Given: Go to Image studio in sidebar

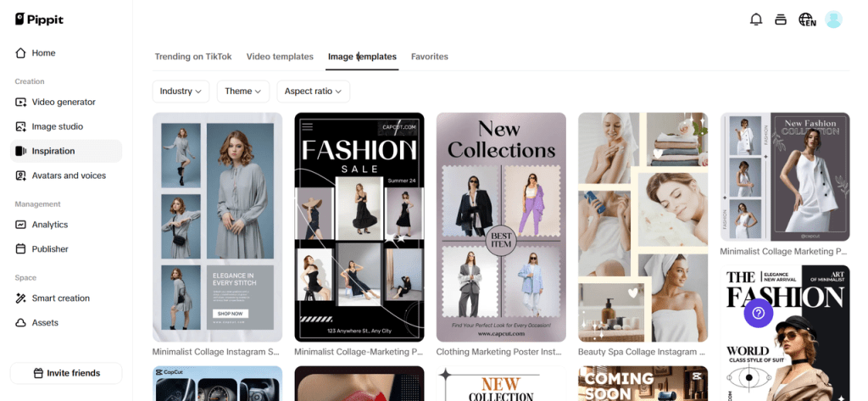Looking at the screenshot, I should click(x=58, y=126).
